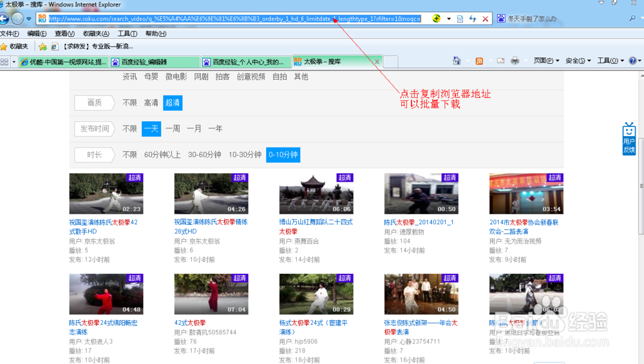Open the 编辑(E) menu
The image size is (644, 364).
[x=37, y=34]
